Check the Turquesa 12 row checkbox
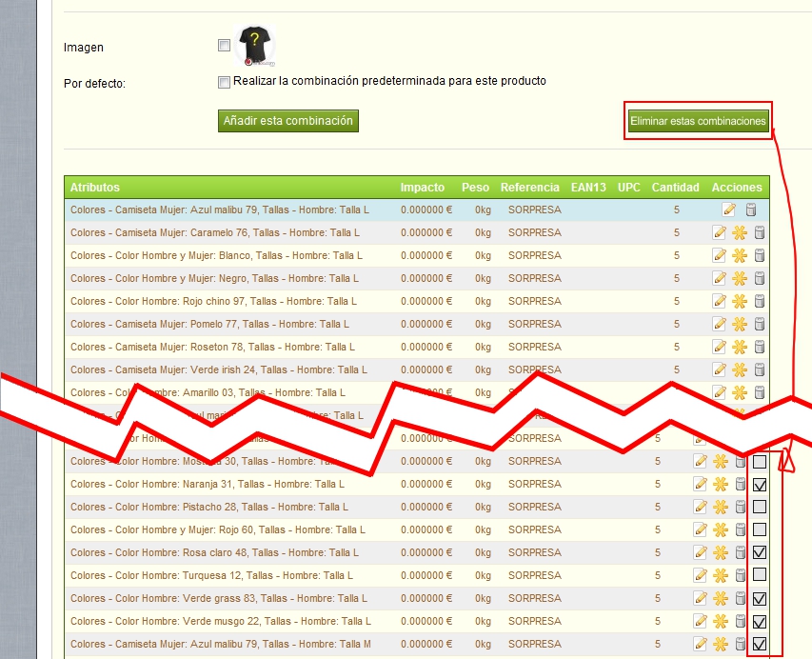The width and height of the screenshot is (812, 659). (x=760, y=574)
